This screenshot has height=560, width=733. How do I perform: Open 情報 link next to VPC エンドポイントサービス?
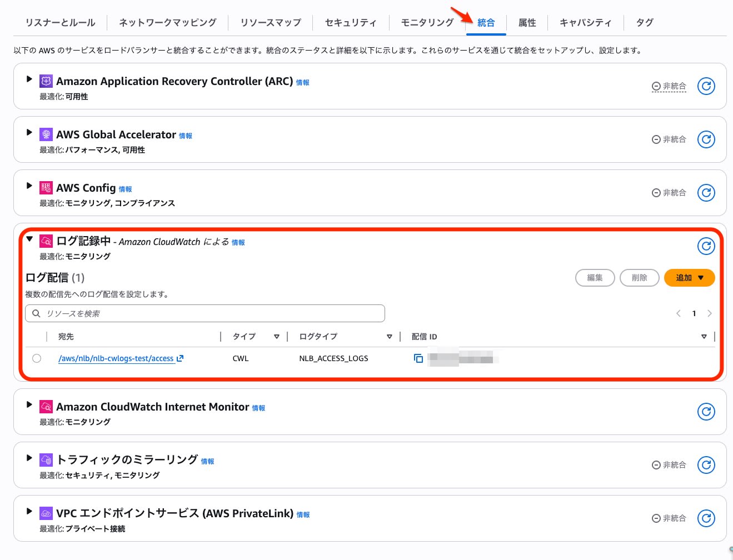[303, 515]
